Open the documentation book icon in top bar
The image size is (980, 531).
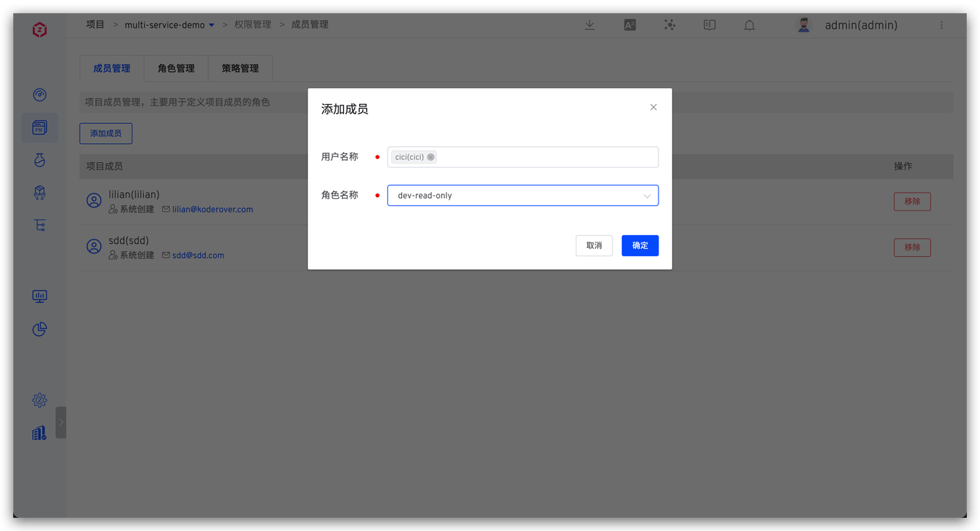[709, 24]
